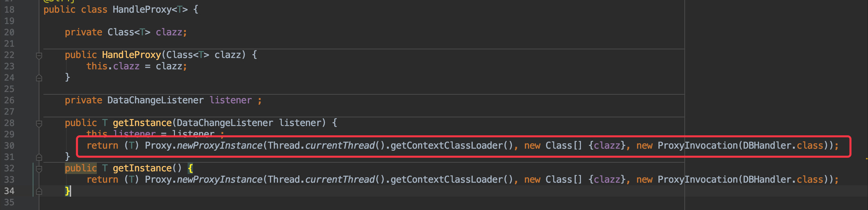Click the fold end marker at line 31
Viewport: 868px width, 210px height.
pyautogui.click(x=39, y=157)
